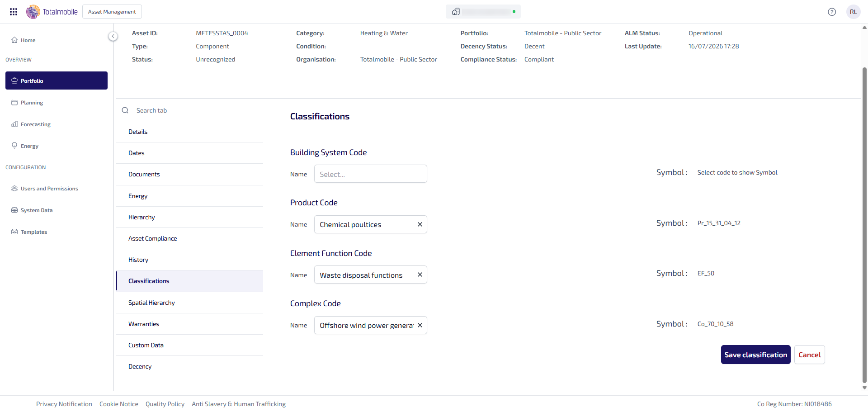Click the Forecasting chart icon
Viewport: 868px width, 412px height.
coord(14,124)
